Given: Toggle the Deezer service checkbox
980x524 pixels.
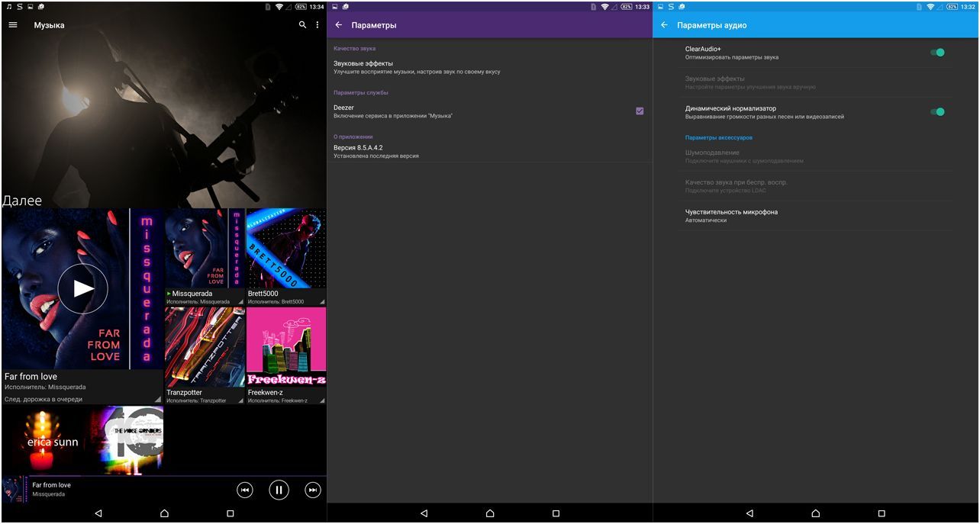Looking at the screenshot, I should coord(640,111).
